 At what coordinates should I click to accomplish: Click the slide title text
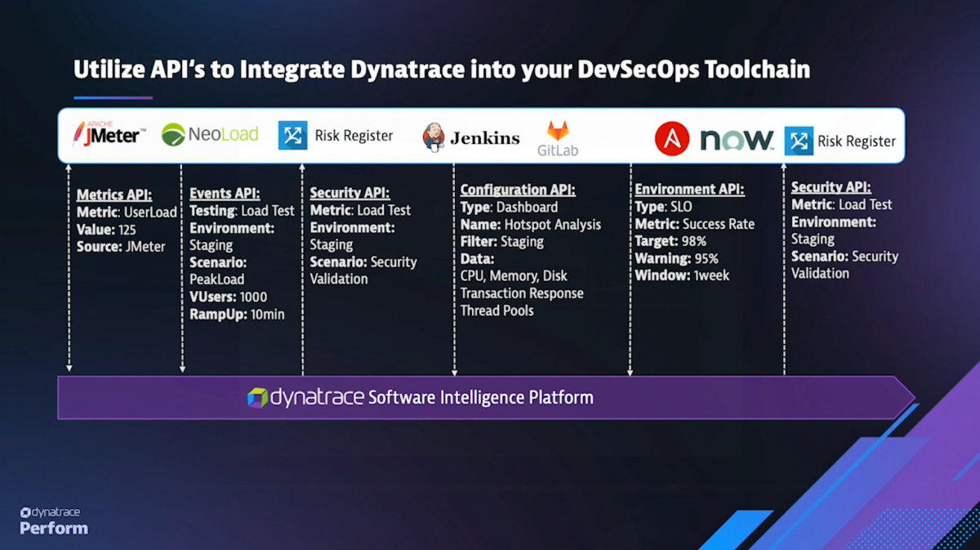point(442,69)
